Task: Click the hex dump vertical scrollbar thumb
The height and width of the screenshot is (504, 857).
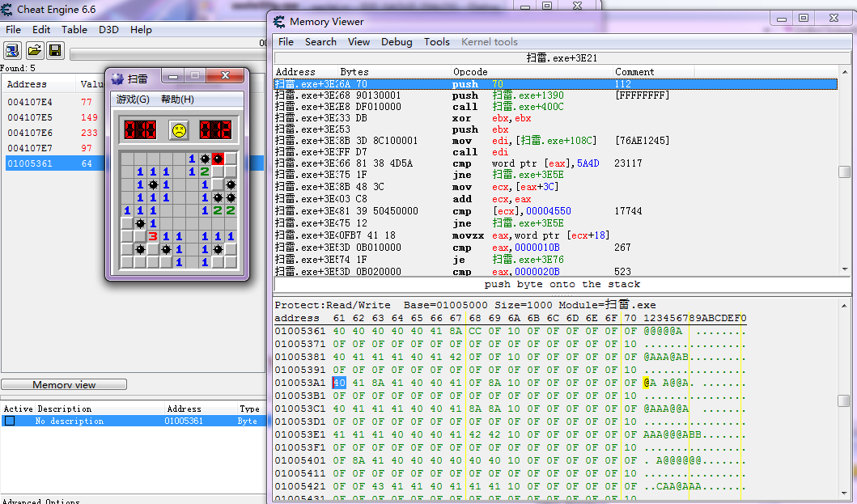Action: pyautogui.click(x=844, y=400)
